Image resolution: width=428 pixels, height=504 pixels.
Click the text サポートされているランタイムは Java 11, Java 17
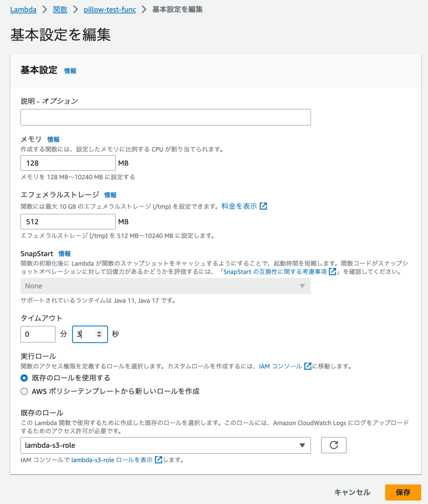[98, 301]
